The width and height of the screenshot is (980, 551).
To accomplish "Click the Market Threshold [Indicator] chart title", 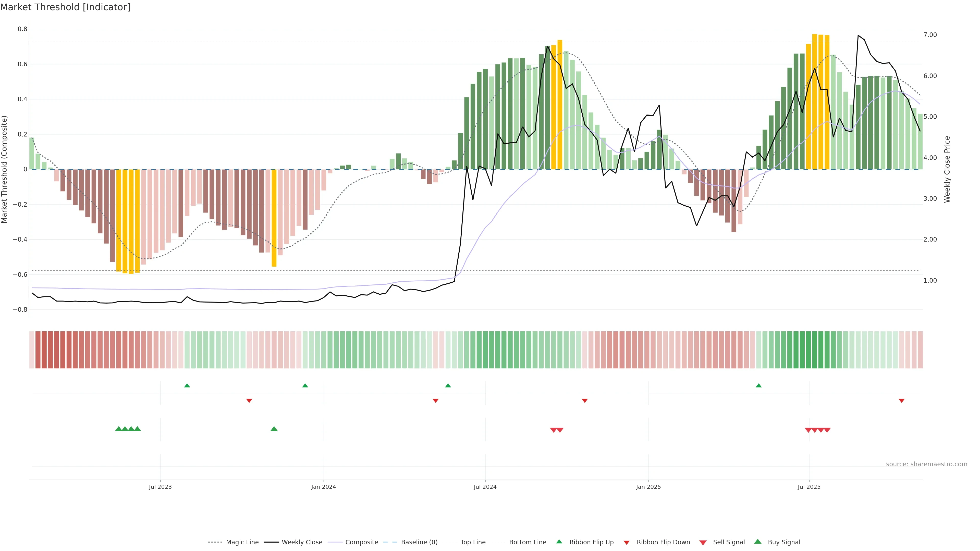I will 65,7.
